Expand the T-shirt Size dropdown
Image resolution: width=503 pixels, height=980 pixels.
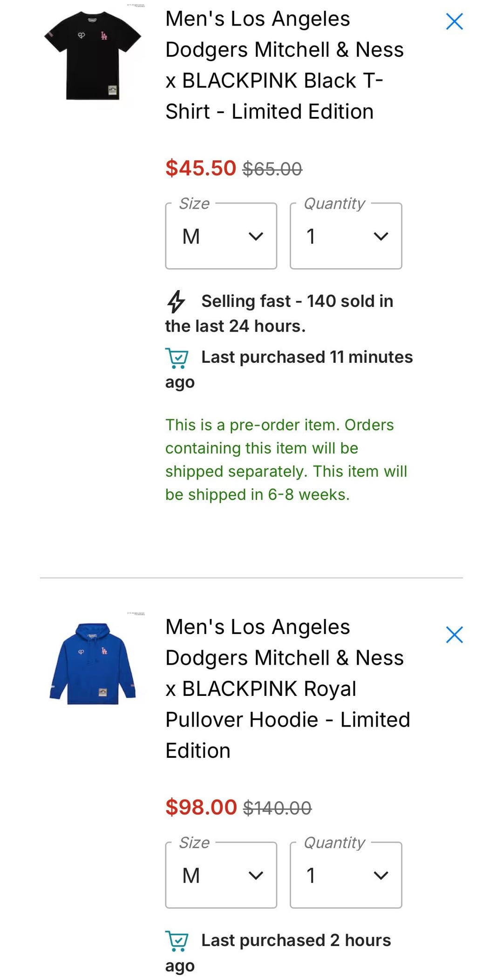click(221, 236)
